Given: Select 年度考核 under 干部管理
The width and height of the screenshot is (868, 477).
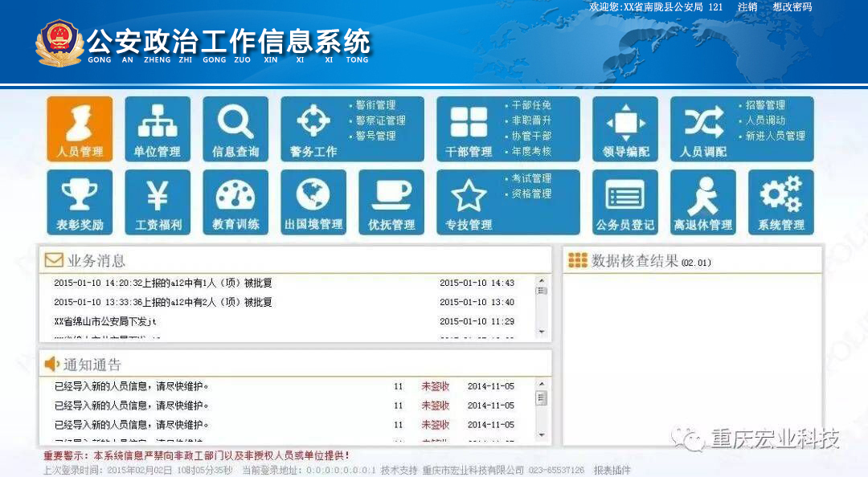Looking at the screenshot, I should click(531, 151).
